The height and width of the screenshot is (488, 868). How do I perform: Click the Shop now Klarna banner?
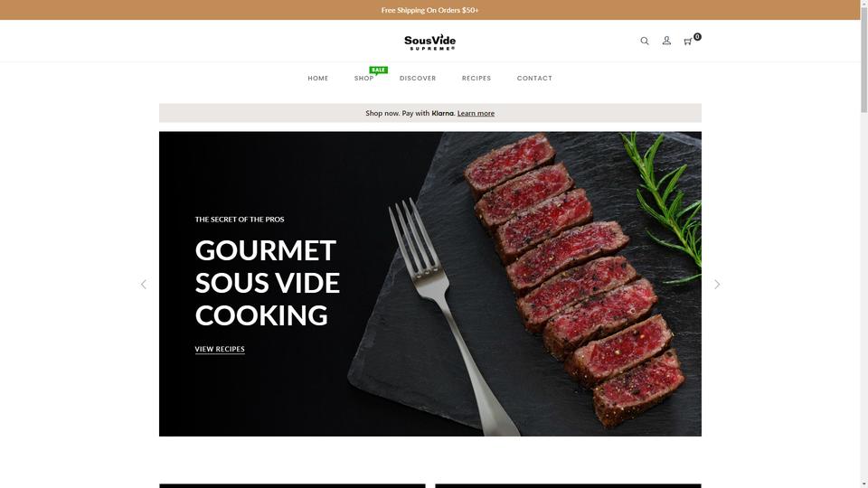(430, 113)
